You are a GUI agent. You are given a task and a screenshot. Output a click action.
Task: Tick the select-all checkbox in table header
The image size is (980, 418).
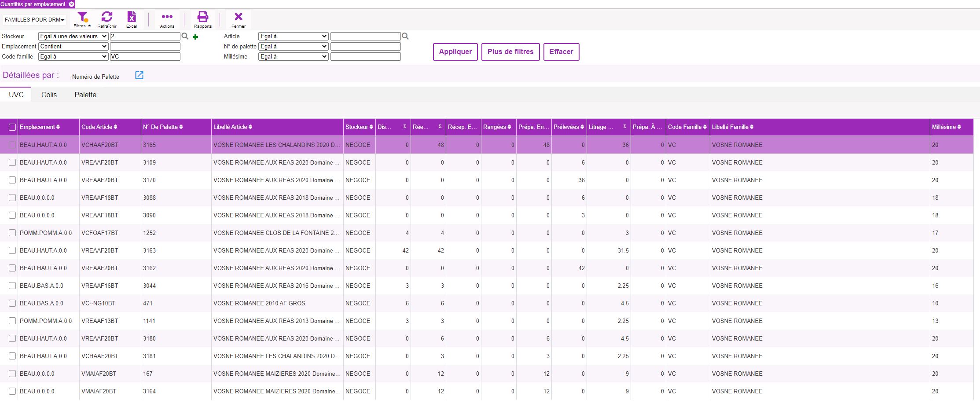[x=12, y=127]
